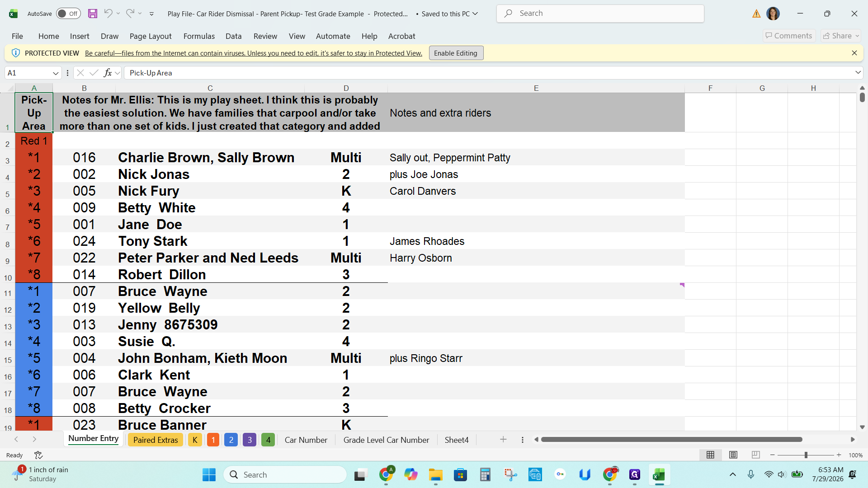Click the formula bar Cancel X icon
Screen dimensions: 868x488
click(x=80, y=73)
